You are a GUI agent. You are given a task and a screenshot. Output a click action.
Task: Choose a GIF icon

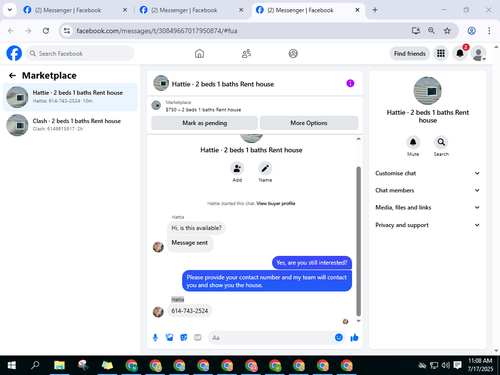[198, 338]
